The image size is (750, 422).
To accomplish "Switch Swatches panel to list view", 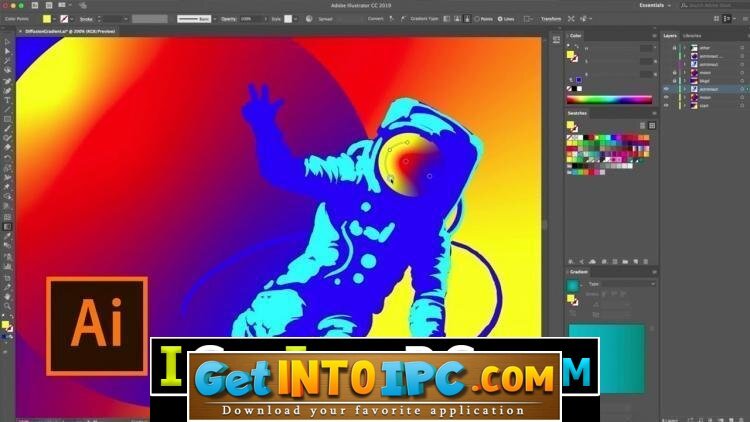I will click(642, 125).
